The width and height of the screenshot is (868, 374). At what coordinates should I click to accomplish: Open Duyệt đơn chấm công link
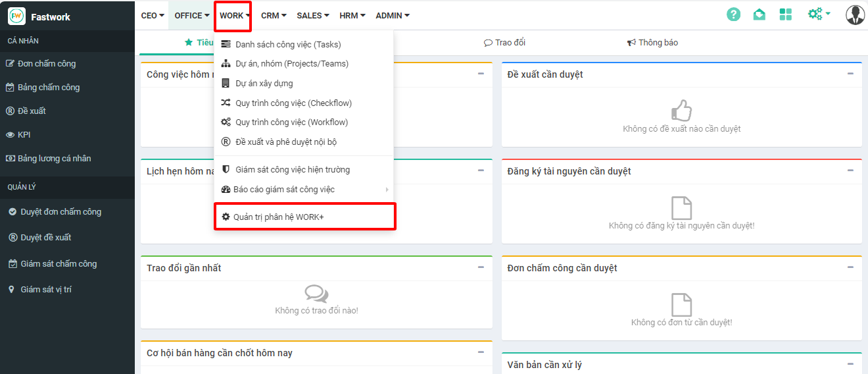coord(60,212)
